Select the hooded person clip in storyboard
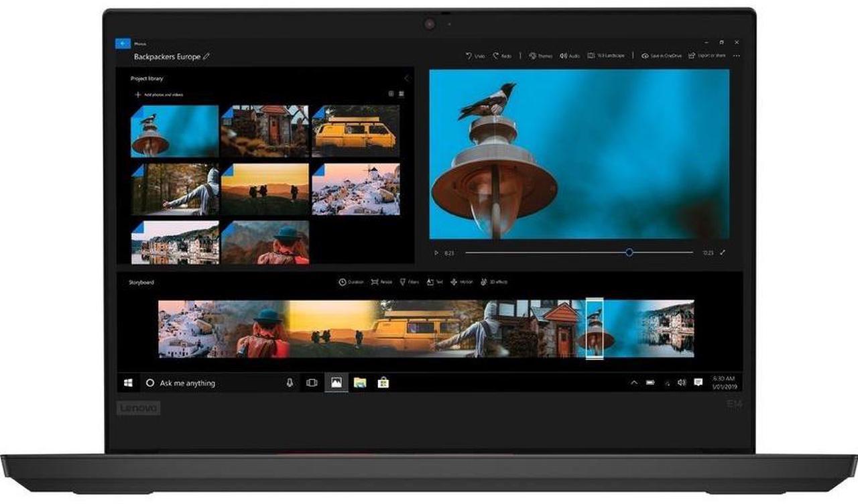The image size is (858, 504). point(476,329)
